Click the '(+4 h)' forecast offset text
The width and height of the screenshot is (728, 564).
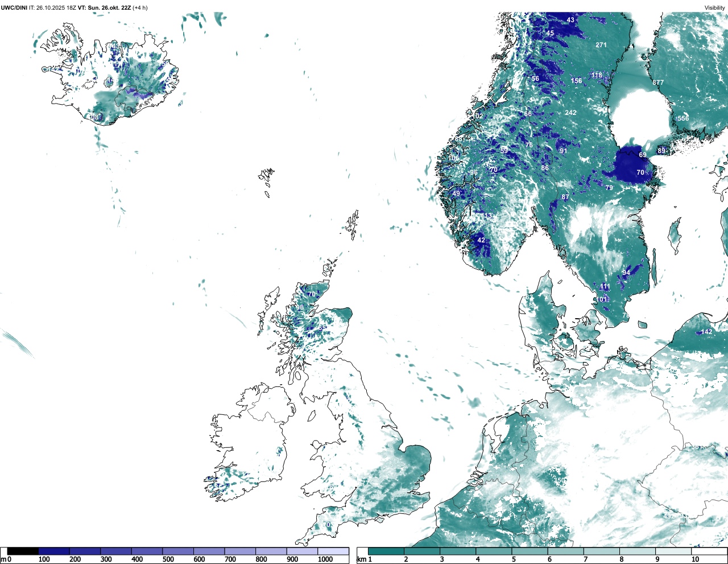[140, 7]
